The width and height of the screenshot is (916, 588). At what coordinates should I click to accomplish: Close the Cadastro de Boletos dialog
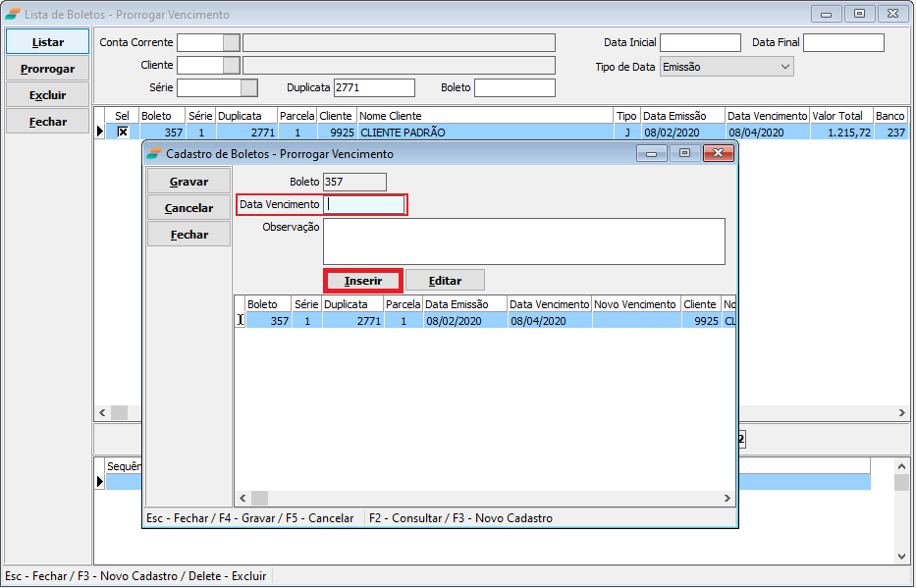(x=719, y=153)
